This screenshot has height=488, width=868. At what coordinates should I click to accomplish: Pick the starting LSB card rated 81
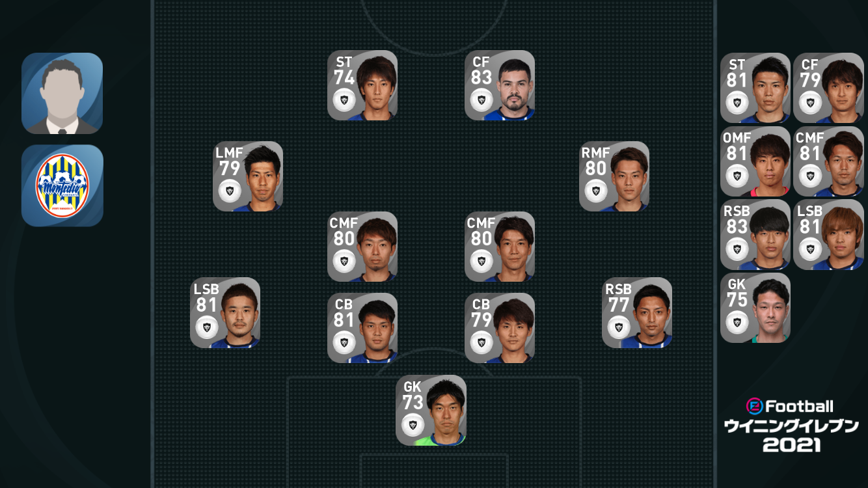pyautogui.click(x=225, y=313)
